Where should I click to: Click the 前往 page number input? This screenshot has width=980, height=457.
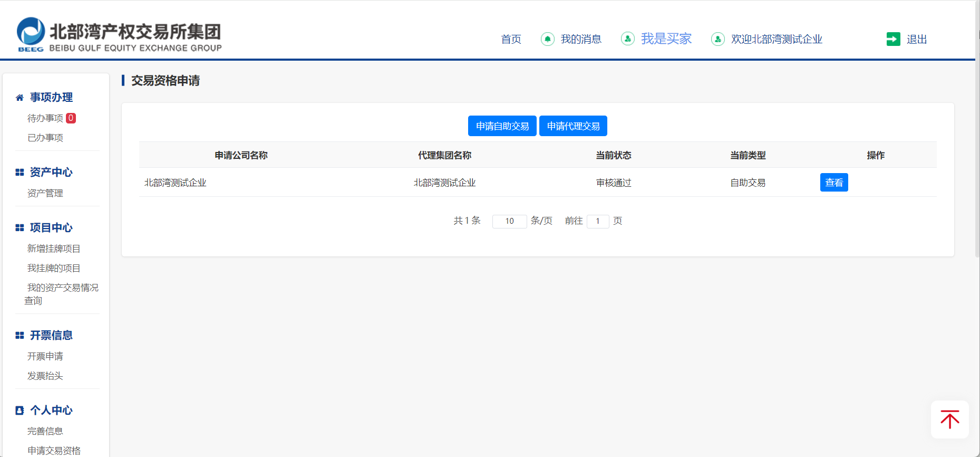598,221
